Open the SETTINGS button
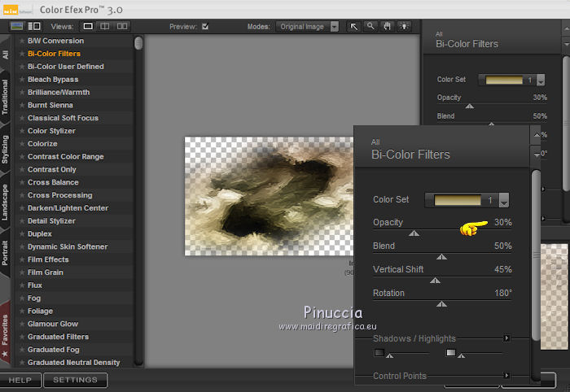Screen dimensions: 570x392 tap(75, 380)
